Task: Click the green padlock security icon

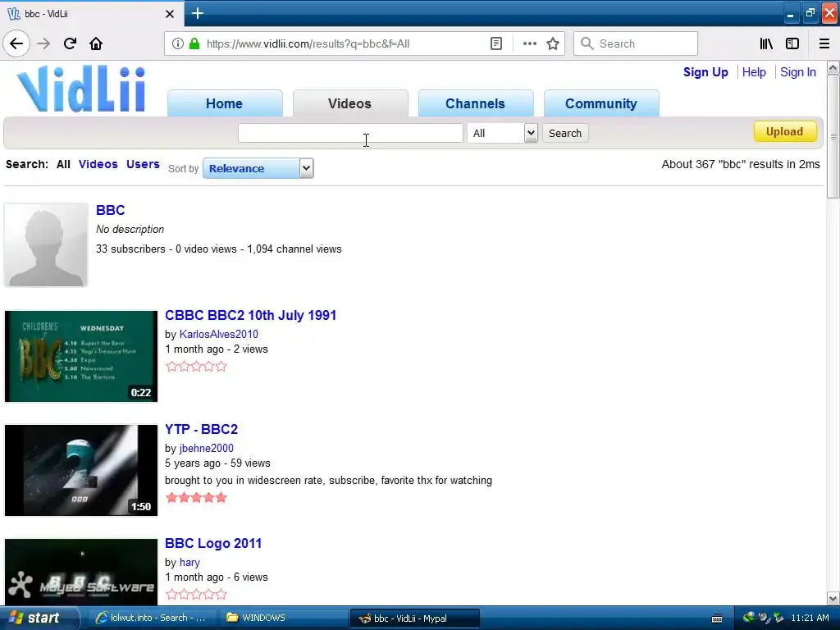Action: click(x=194, y=43)
